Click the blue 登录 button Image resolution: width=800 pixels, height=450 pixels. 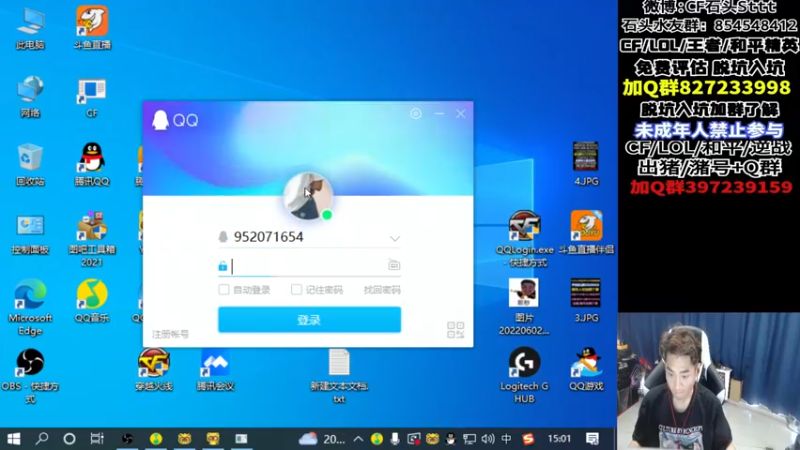point(309,320)
